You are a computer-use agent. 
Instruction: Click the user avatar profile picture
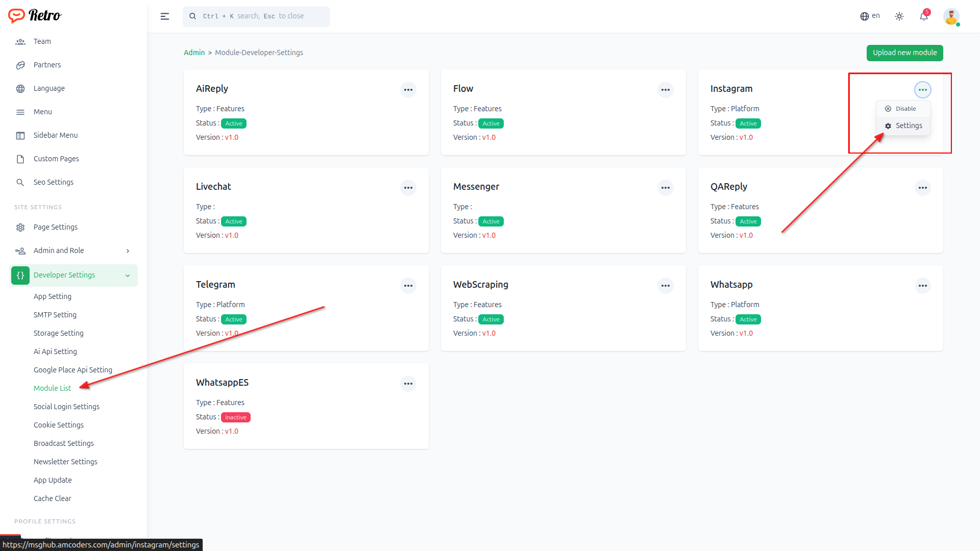tap(951, 16)
